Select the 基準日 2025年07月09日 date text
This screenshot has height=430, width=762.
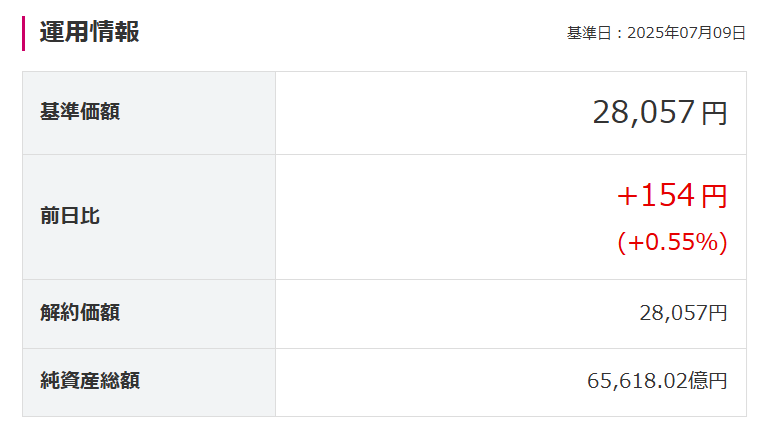(656, 33)
